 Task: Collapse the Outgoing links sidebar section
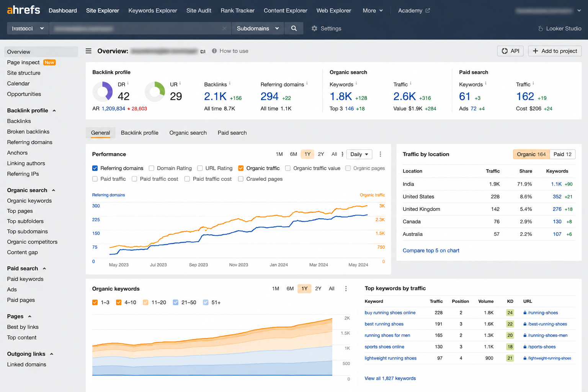point(51,354)
